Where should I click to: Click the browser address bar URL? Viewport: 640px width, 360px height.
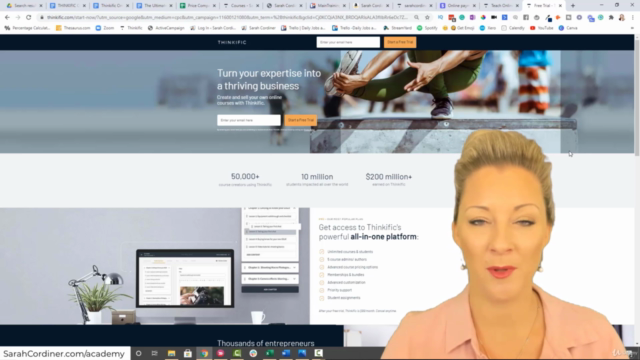pos(227,18)
